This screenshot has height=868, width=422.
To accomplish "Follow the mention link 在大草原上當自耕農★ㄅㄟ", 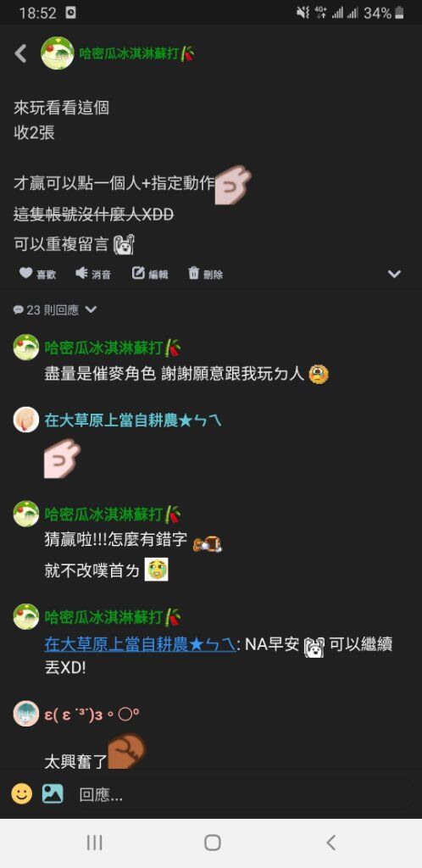I will point(140,645).
